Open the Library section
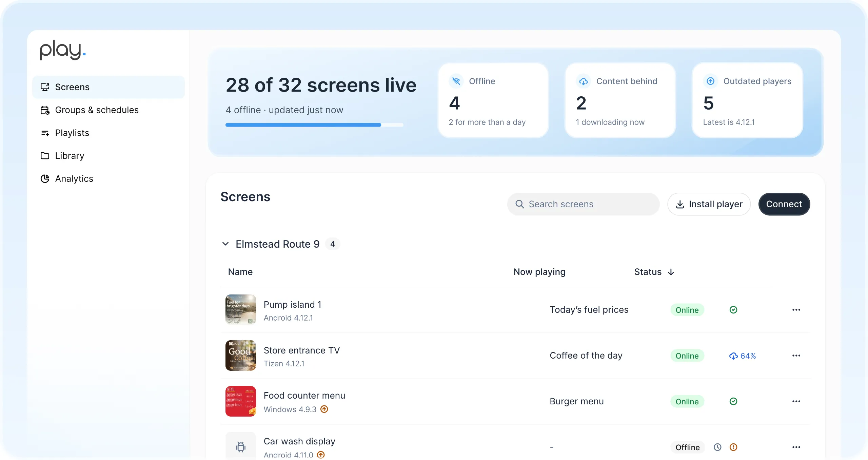Image resolution: width=868 pixels, height=460 pixels. pyautogui.click(x=108, y=156)
